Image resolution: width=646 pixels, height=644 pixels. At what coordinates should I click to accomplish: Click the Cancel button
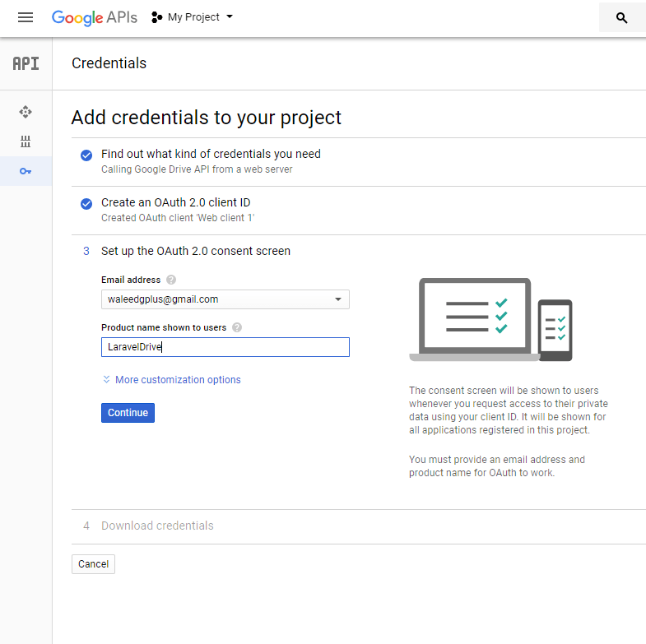point(94,564)
